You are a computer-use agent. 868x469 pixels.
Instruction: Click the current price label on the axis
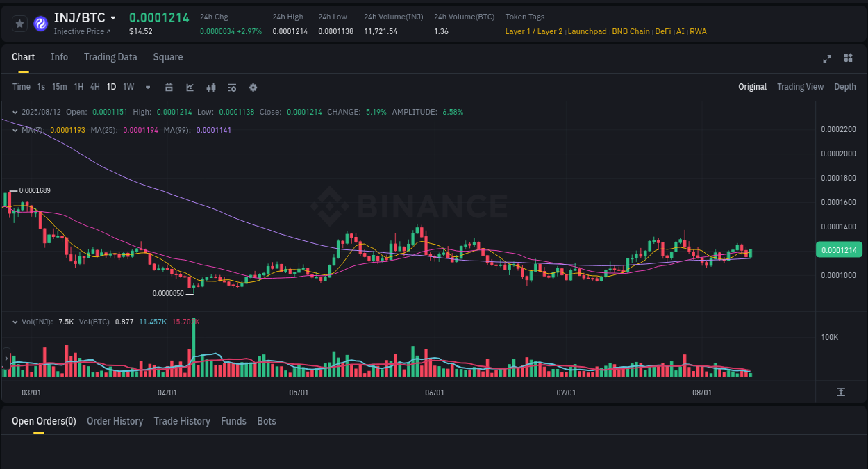point(839,249)
